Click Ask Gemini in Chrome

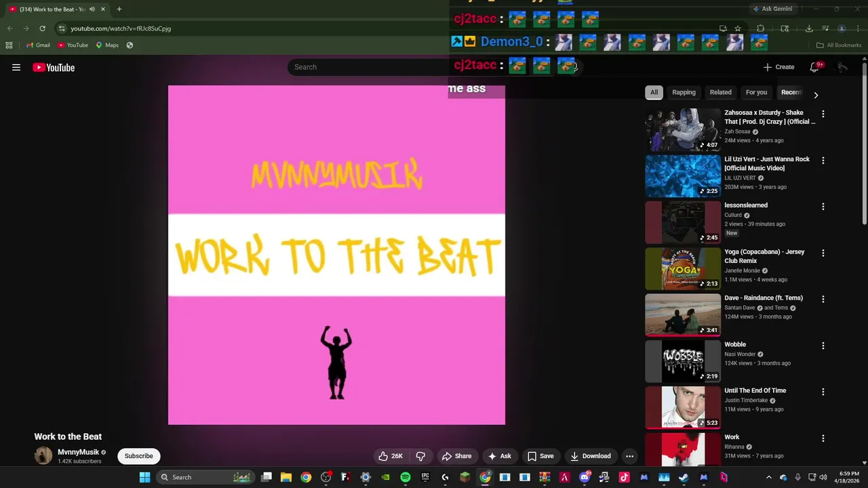click(x=772, y=9)
